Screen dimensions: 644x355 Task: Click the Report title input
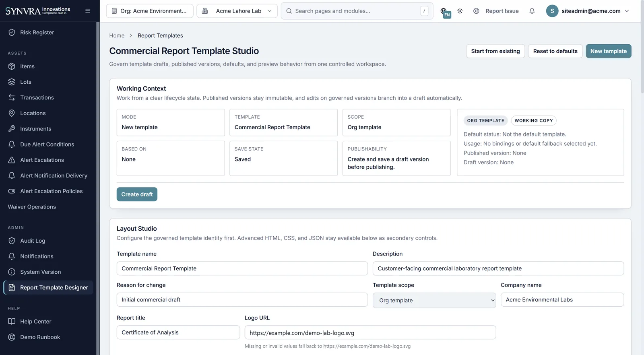point(178,332)
